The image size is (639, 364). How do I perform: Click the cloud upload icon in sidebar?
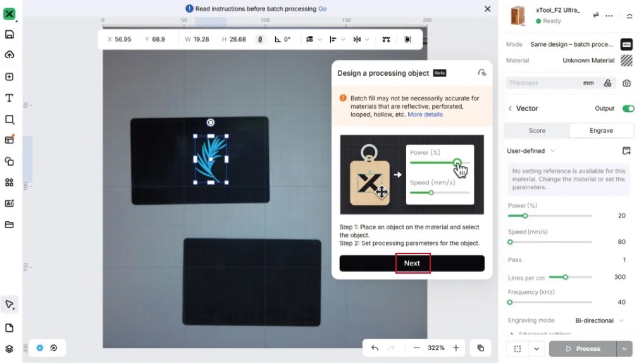[x=9, y=54]
